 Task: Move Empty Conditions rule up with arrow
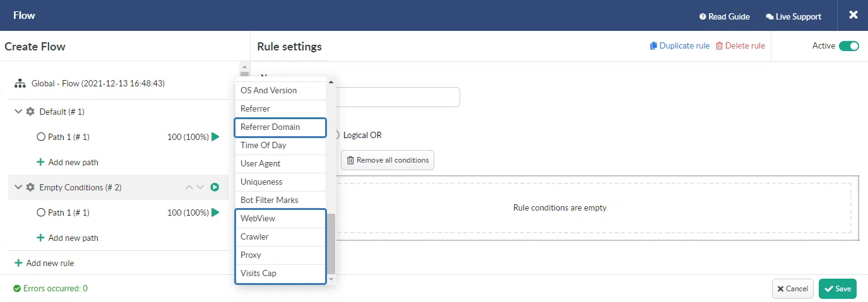point(188,187)
